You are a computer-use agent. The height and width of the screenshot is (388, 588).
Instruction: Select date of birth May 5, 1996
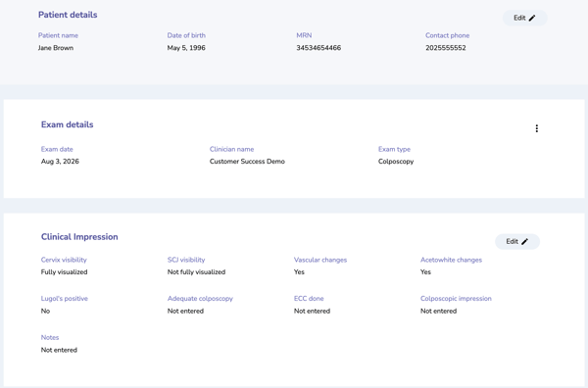coord(186,48)
